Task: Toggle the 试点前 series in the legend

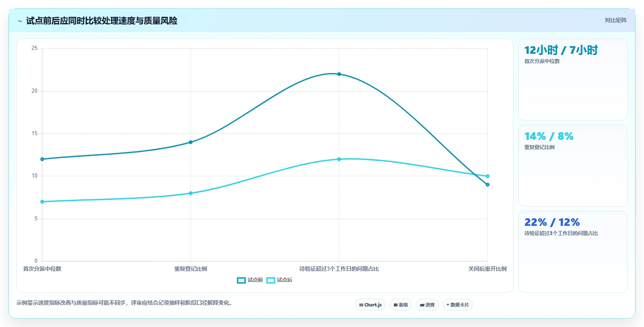Action: tap(250, 280)
